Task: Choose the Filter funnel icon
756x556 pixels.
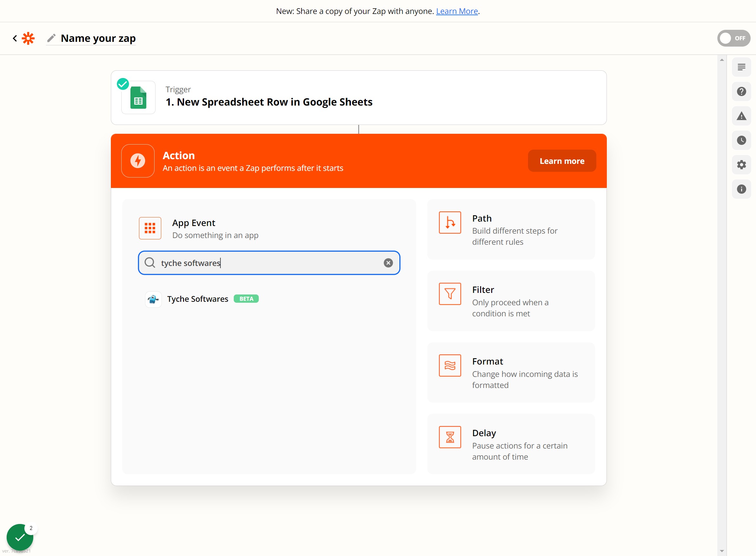Action: click(x=450, y=294)
